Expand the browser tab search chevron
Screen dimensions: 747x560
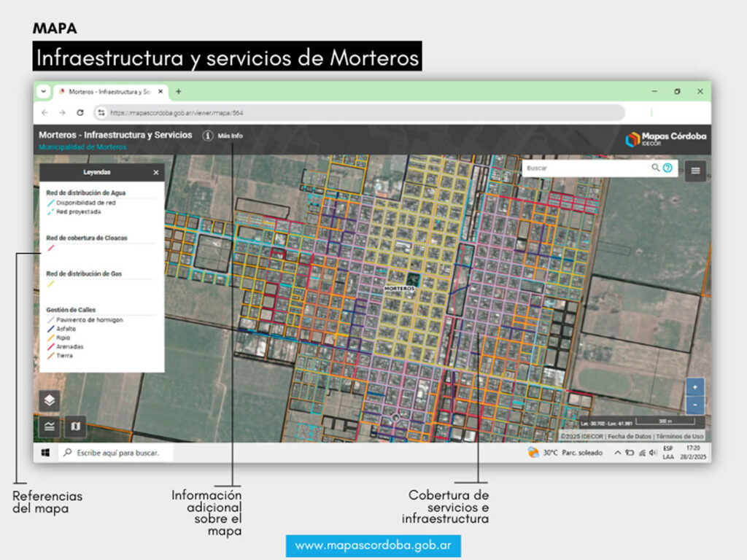point(43,92)
